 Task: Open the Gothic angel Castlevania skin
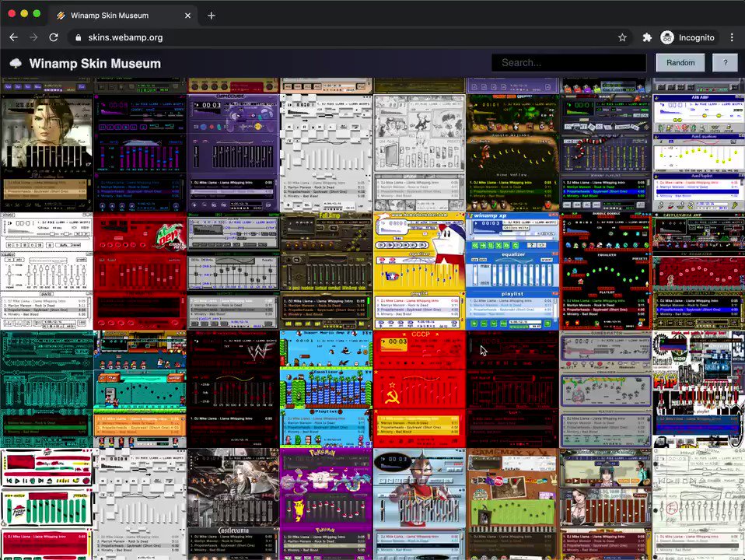click(x=233, y=504)
